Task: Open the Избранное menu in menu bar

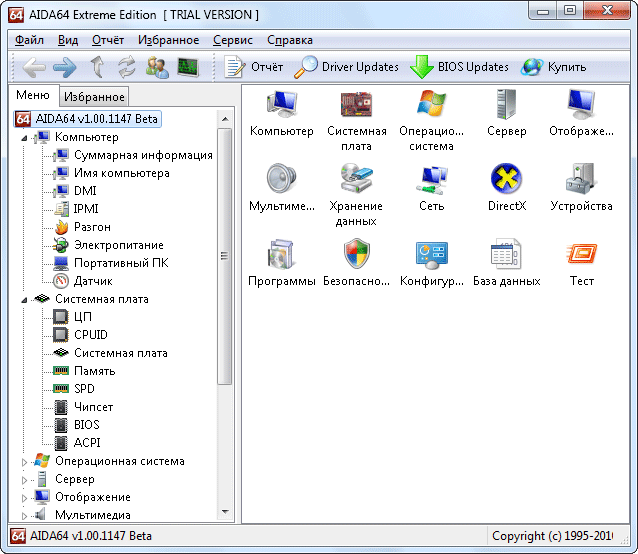Action: pos(168,40)
